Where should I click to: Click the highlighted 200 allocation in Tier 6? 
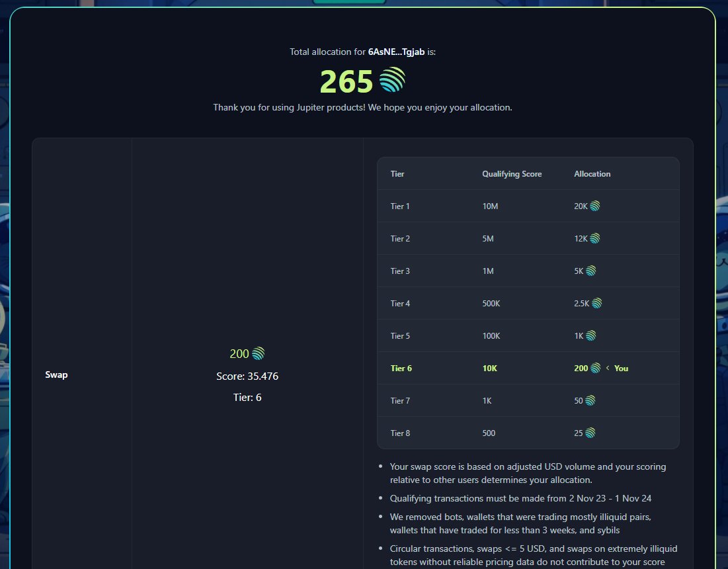click(581, 369)
